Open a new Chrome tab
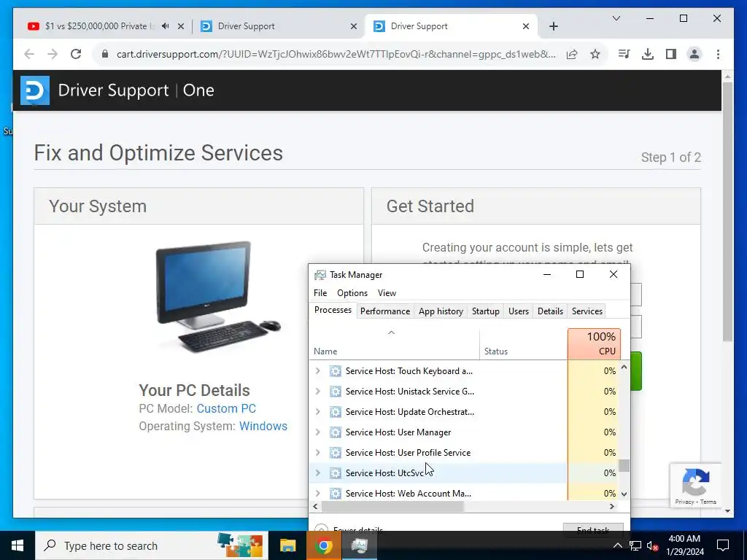The height and width of the screenshot is (560, 747). [553, 26]
